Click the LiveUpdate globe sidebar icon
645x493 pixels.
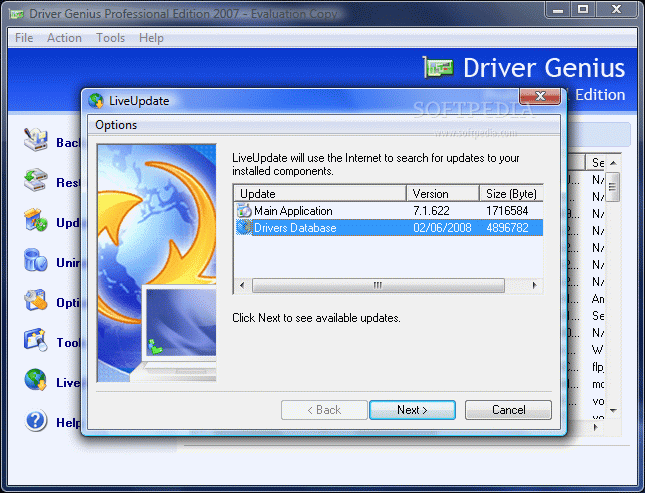coord(35,380)
